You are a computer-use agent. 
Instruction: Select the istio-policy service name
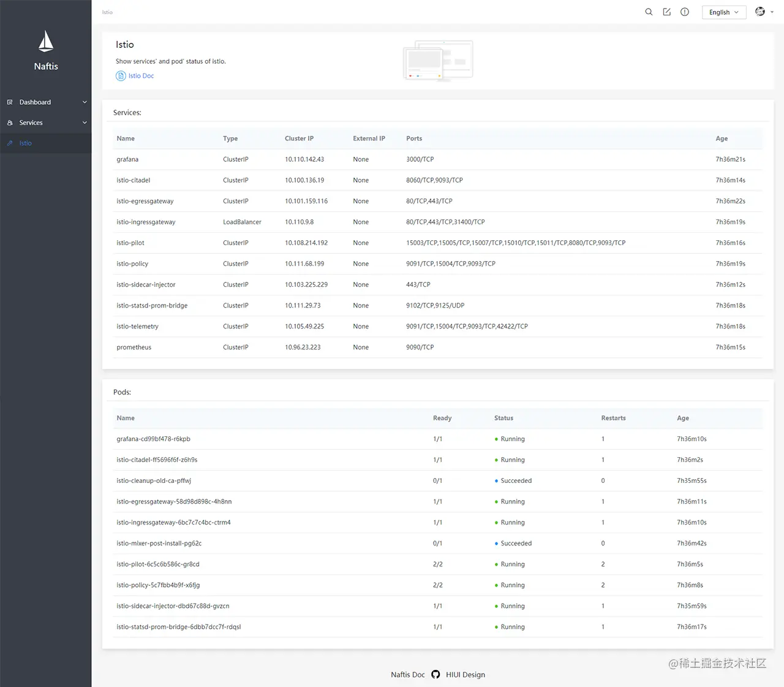coord(132,264)
